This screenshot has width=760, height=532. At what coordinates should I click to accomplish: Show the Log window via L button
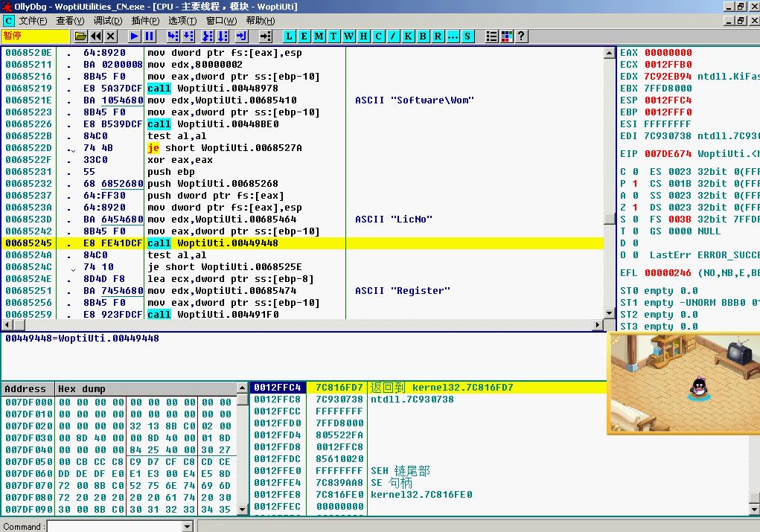tap(289, 36)
